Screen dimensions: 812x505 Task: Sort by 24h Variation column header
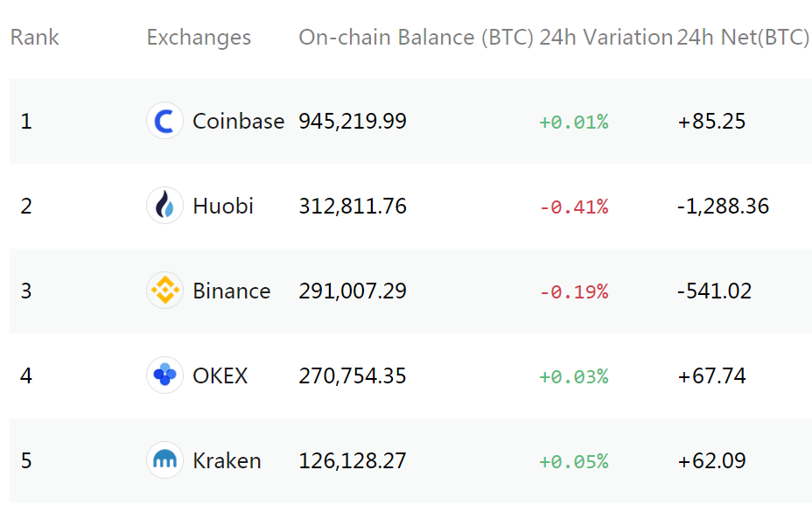[x=605, y=38]
